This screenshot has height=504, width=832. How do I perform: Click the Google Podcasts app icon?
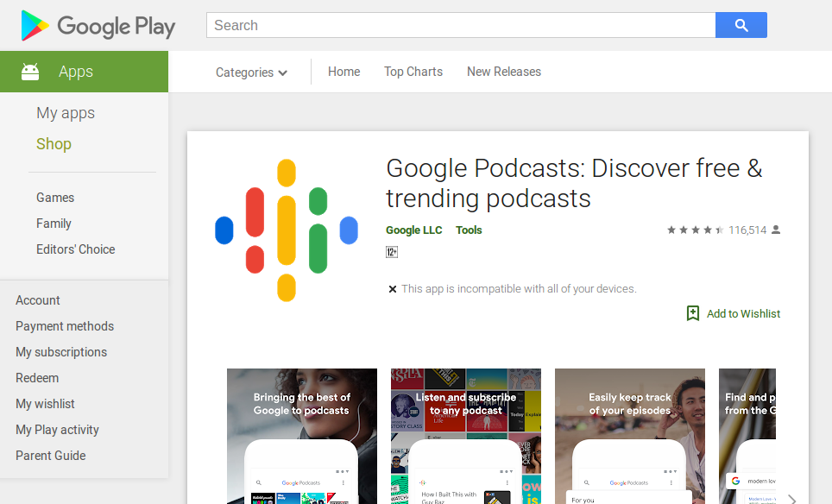(286, 230)
